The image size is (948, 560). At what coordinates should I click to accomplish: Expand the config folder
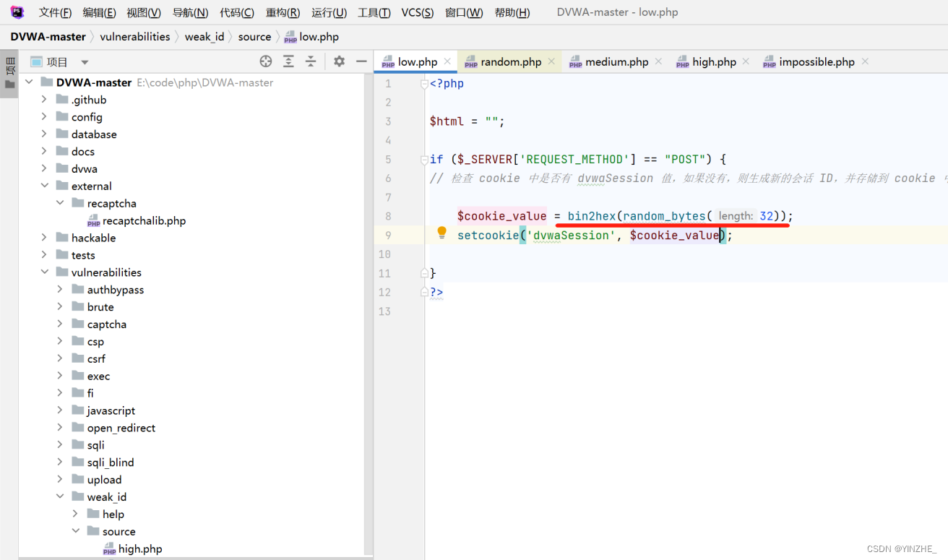pos(44,117)
